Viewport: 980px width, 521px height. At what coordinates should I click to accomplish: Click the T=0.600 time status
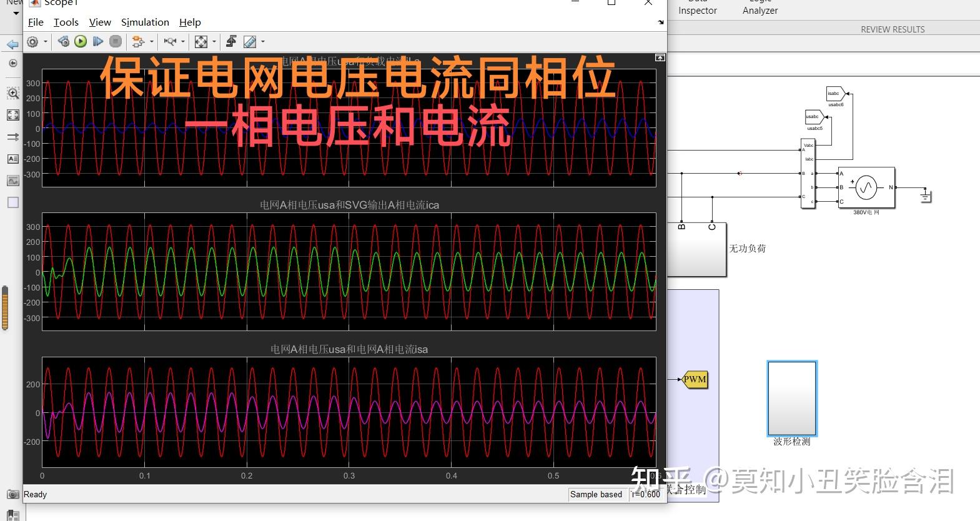click(646, 494)
